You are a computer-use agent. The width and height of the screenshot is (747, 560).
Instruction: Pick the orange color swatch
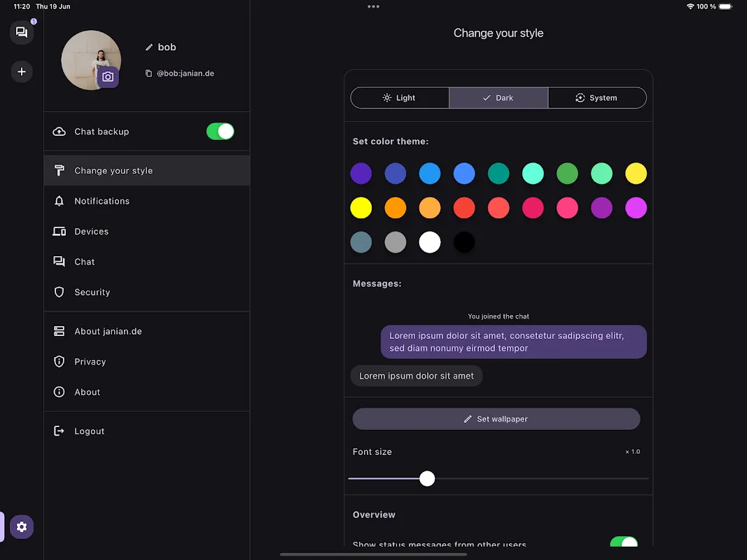pos(396,208)
